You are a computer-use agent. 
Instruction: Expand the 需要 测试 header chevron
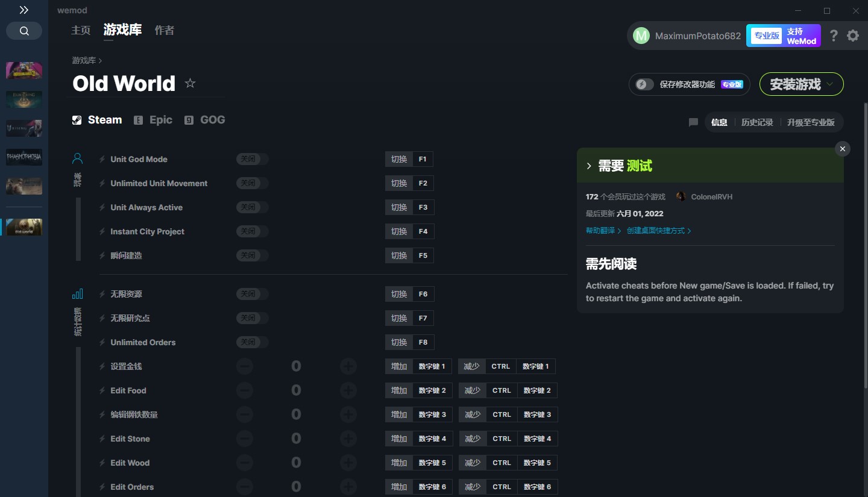tap(589, 166)
